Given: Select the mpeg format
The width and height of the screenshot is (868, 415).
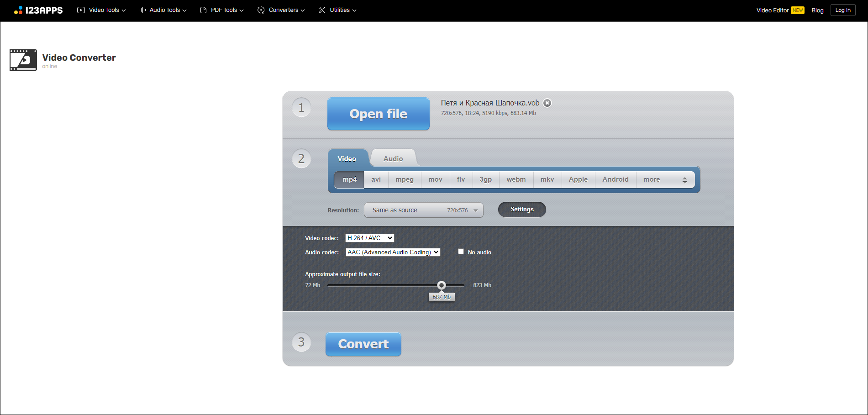Looking at the screenshot, I should (x=405, y=179).
